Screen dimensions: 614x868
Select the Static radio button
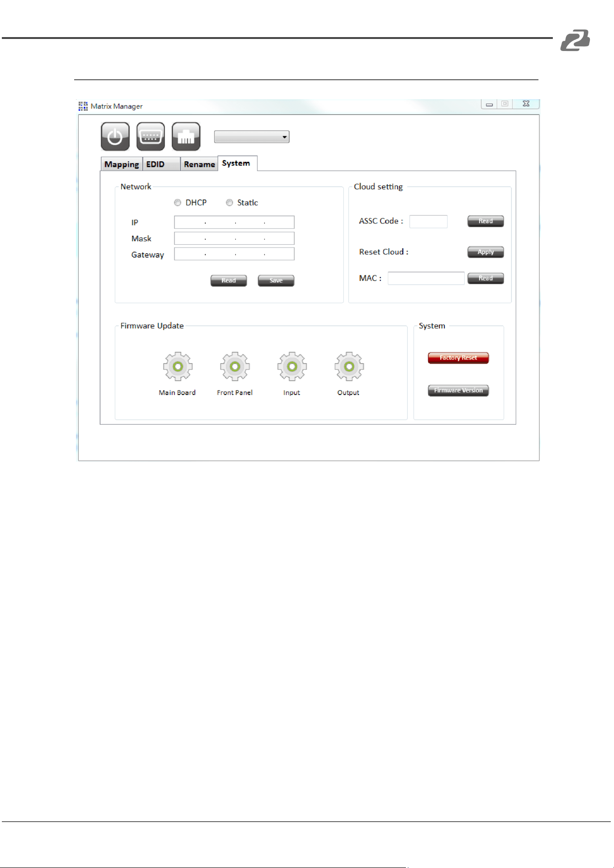tap(229, 203)
